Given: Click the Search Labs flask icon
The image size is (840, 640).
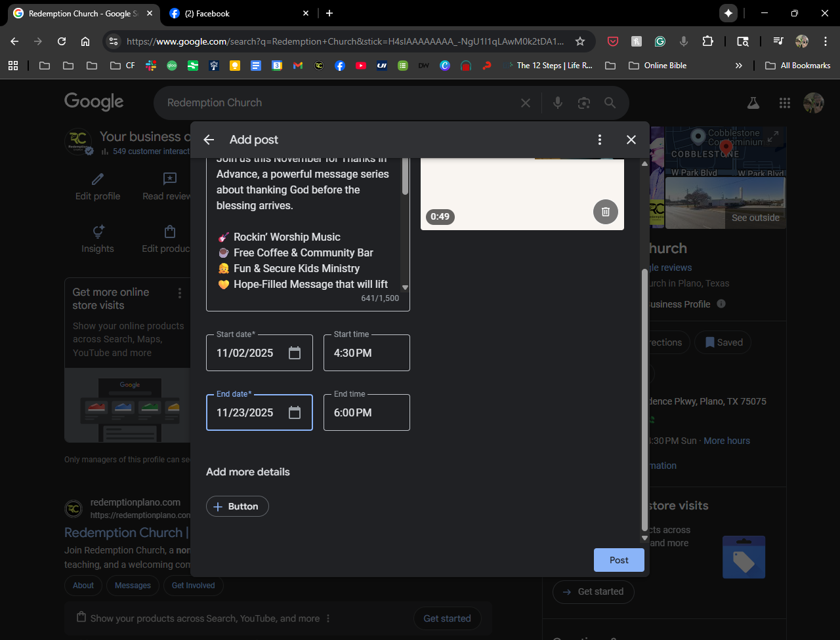Looking at the screenshot, I should [753, 103].
